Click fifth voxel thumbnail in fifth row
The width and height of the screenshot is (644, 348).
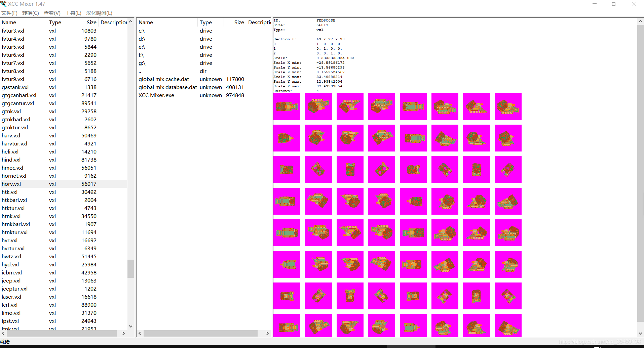point(413,233)
